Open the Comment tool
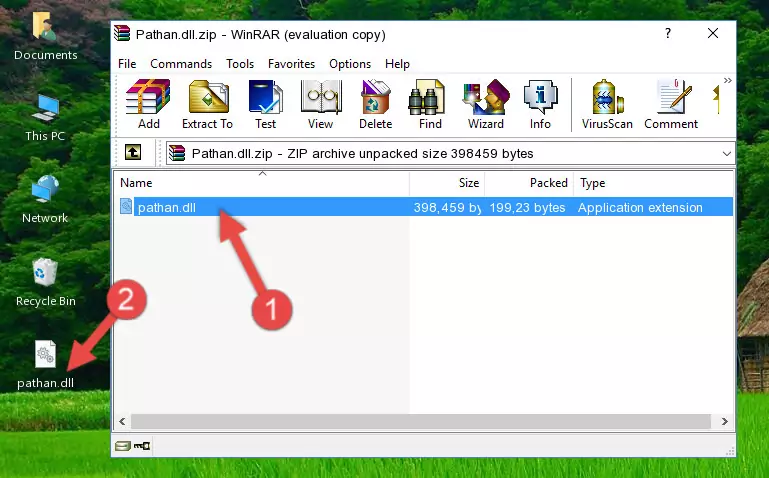The image size is (769, 478). (x=671, y=104)
